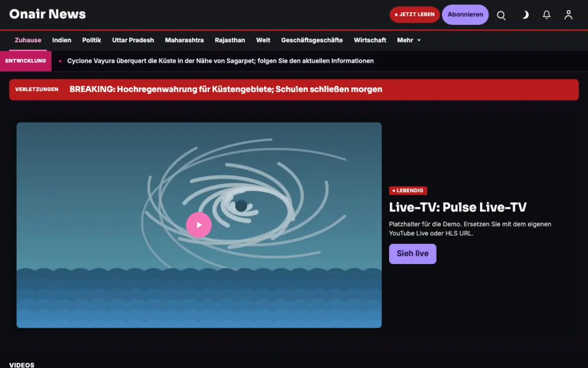Image resolution: width=588 pixels, height=368 pixels.
Task: Click the VIDEOS section heading
Action: coord(22,365)
